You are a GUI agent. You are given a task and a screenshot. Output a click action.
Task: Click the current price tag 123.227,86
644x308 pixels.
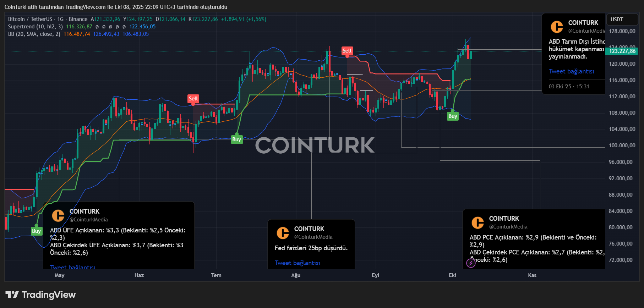pyautogui.click(x=622, y=51)
